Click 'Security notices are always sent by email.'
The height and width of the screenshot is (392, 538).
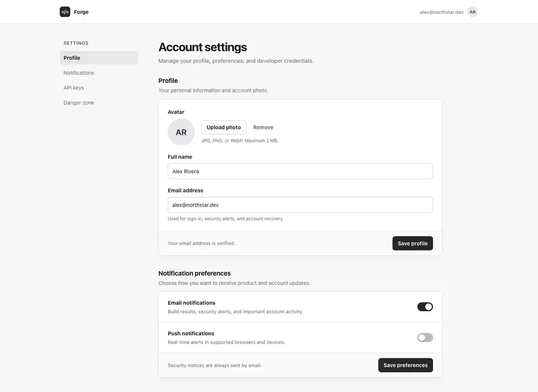click(215, 366)
